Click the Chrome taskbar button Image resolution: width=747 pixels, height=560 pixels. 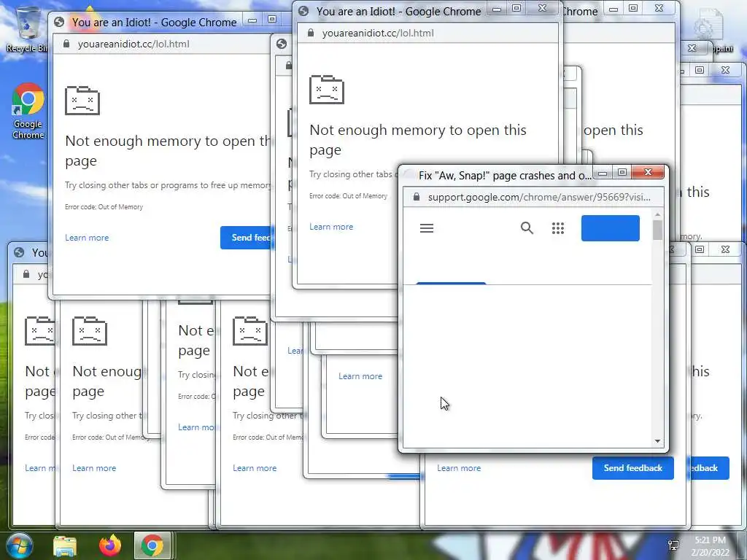[x=152, y=545]
